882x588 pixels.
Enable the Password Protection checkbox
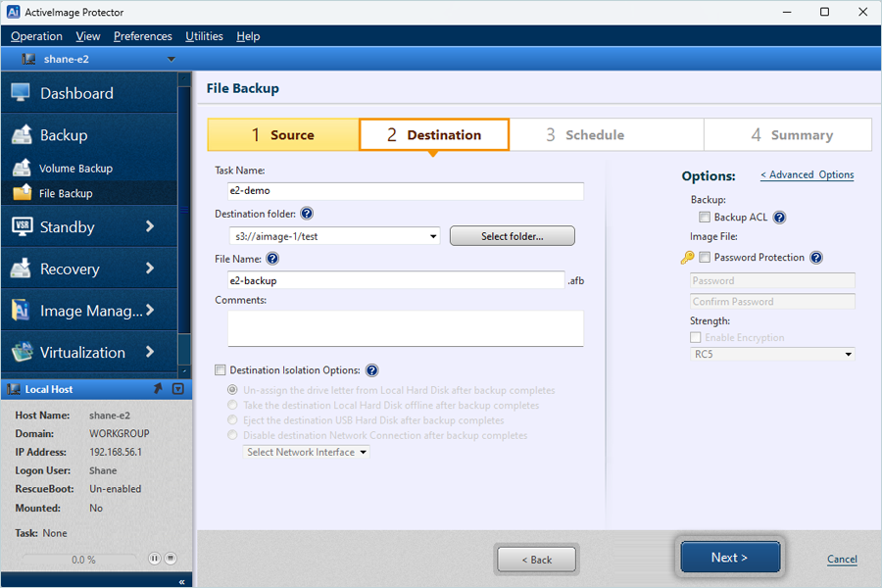click(x=705, y=257)
